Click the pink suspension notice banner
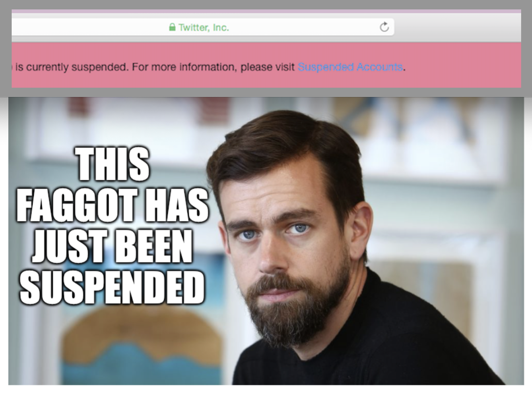 click(x=266, y=65)
